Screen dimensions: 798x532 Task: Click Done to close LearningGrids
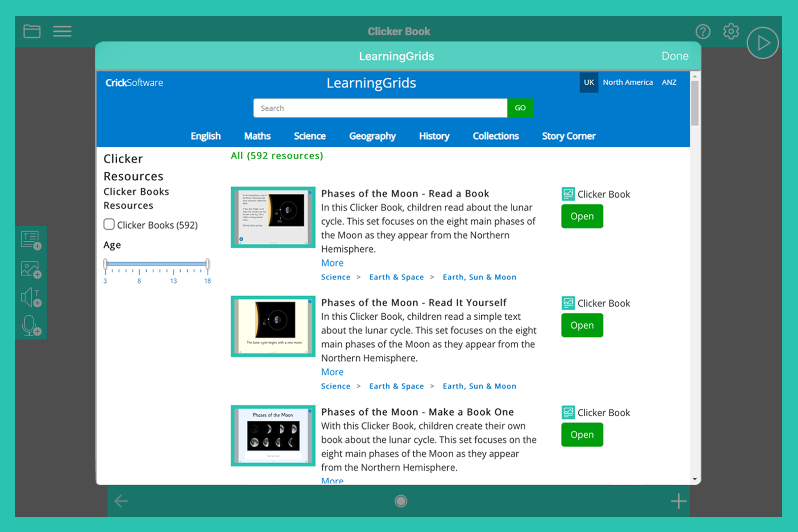pyautogui.click(x=674, y=56)
